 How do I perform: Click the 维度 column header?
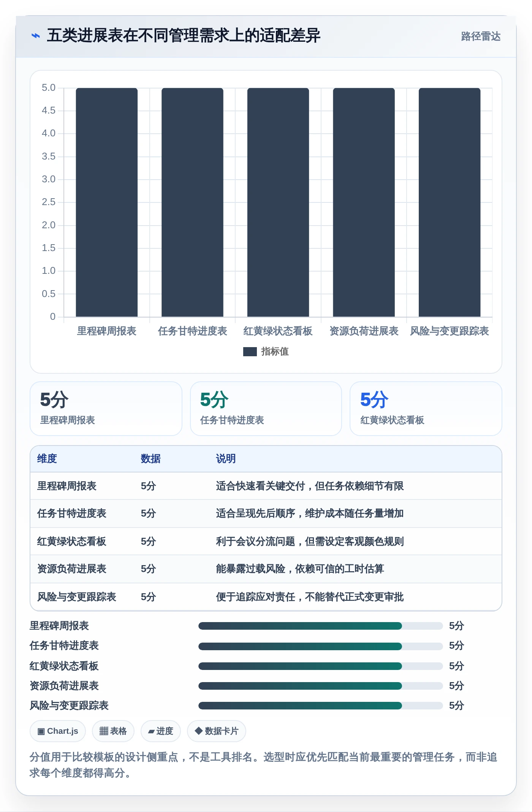point(47,459)
